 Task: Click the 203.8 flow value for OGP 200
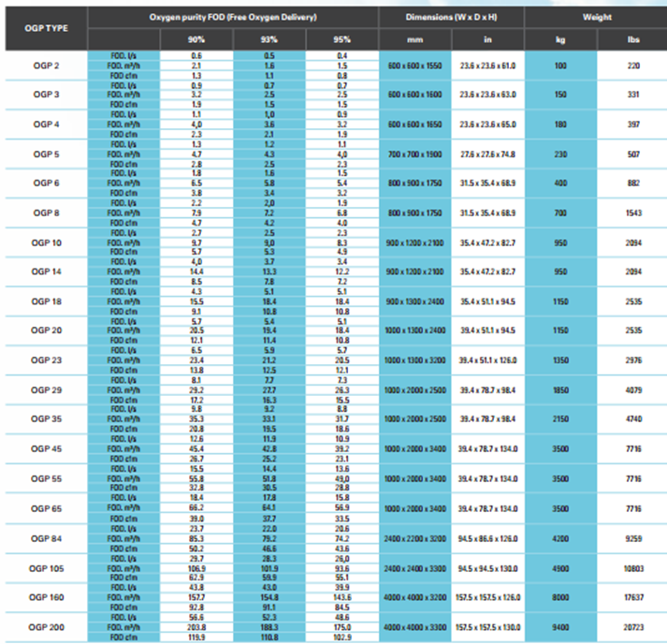coord(196,627)
